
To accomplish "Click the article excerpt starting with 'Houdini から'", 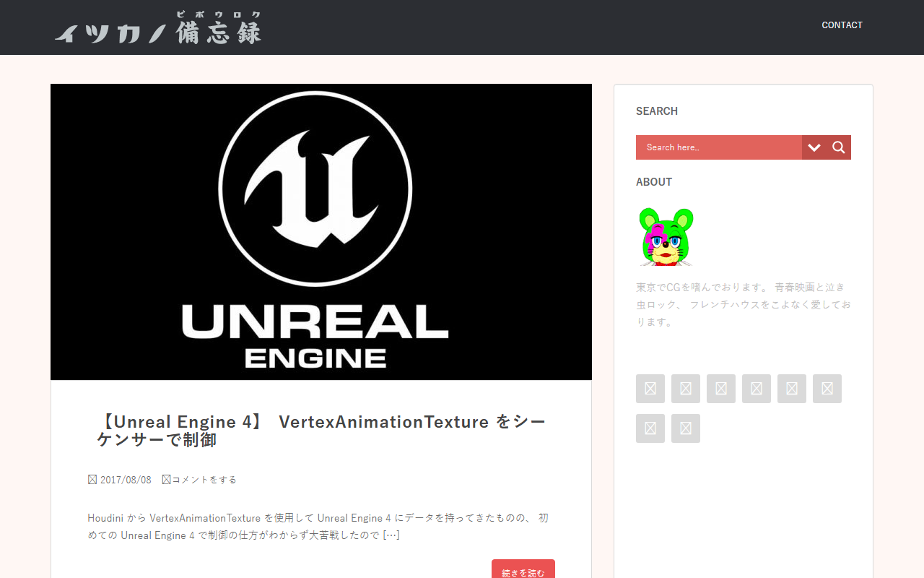I will (x=318, y=527).
